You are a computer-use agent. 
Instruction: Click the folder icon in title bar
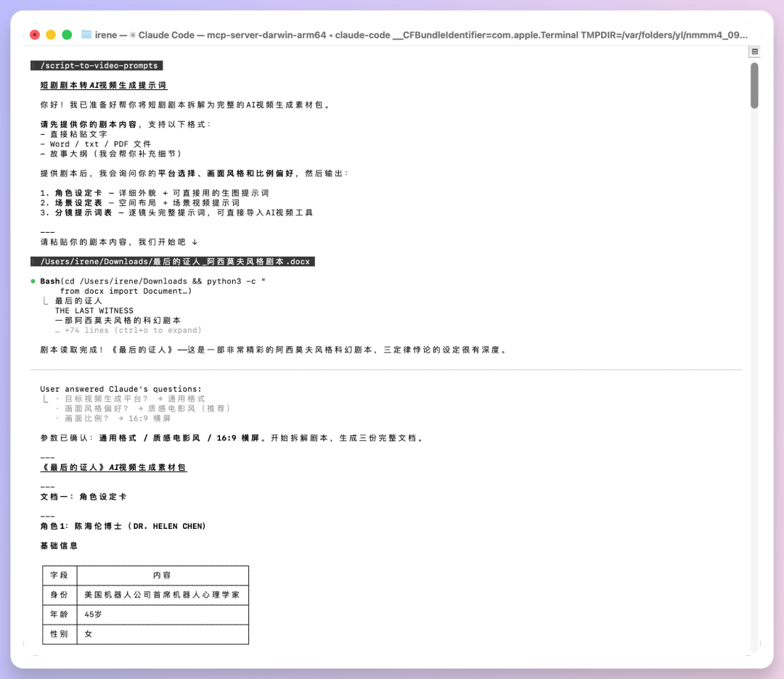pos(86,35)
